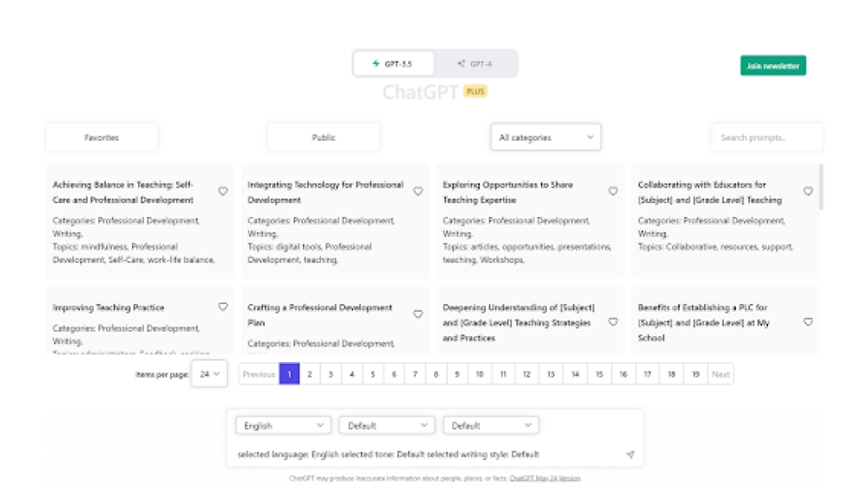Screen dimensions: 868x489
Task: Click the send message arrow icon
Action: (630, 454)
